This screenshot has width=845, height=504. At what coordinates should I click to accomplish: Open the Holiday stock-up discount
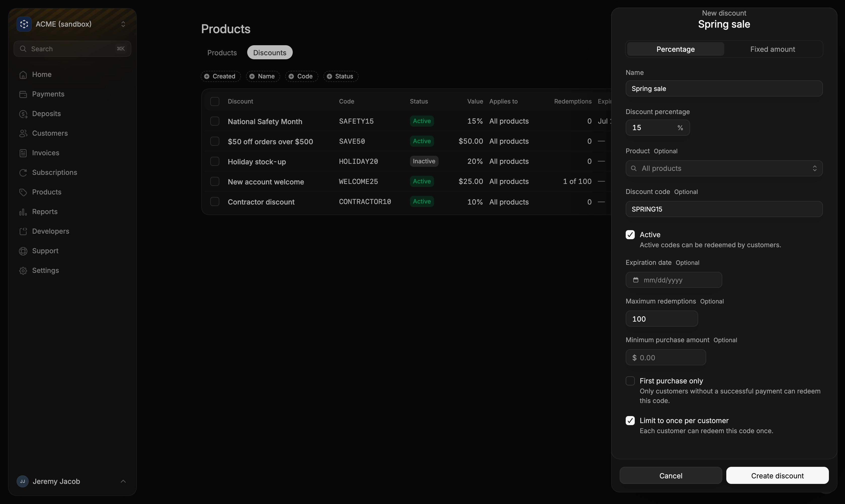(x=257, y=162)
